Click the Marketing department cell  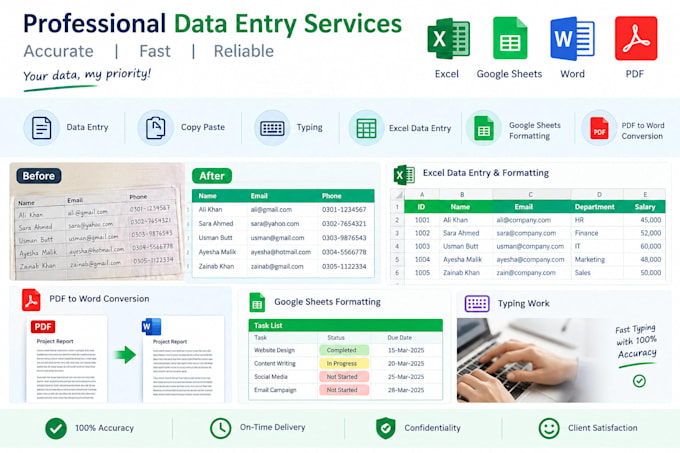click(597, 259)
